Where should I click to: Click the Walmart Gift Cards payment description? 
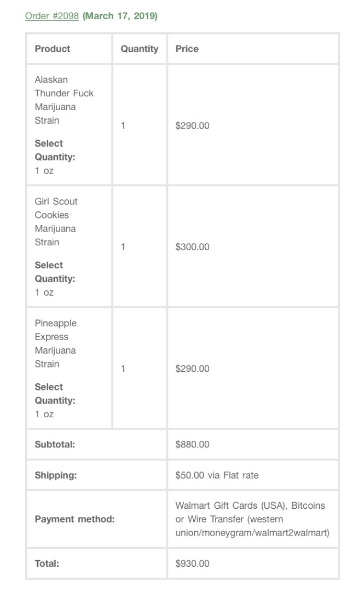[x=252, y=519]
